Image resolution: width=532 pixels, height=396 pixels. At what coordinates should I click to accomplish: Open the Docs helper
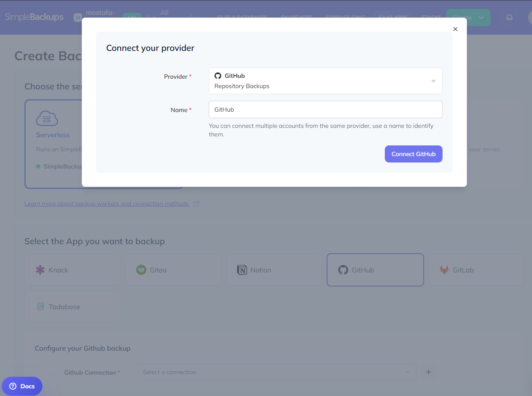(22, 386)
